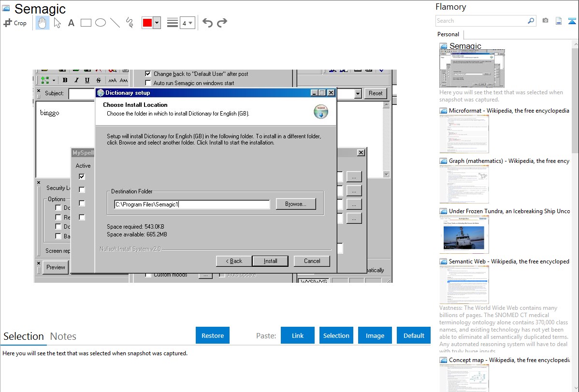The image size is (579, 392).
Task: Choose the arrow pointer tool
Action: coord(57,23)
